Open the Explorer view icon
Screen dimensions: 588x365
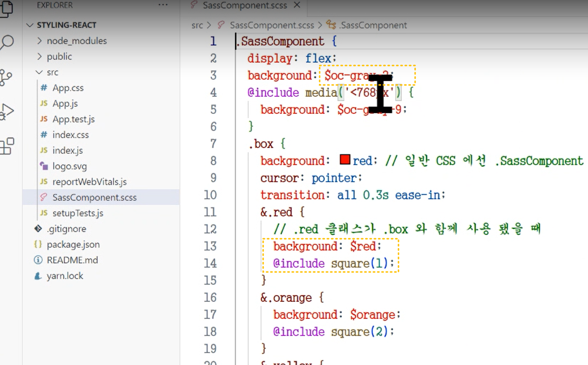6,9
